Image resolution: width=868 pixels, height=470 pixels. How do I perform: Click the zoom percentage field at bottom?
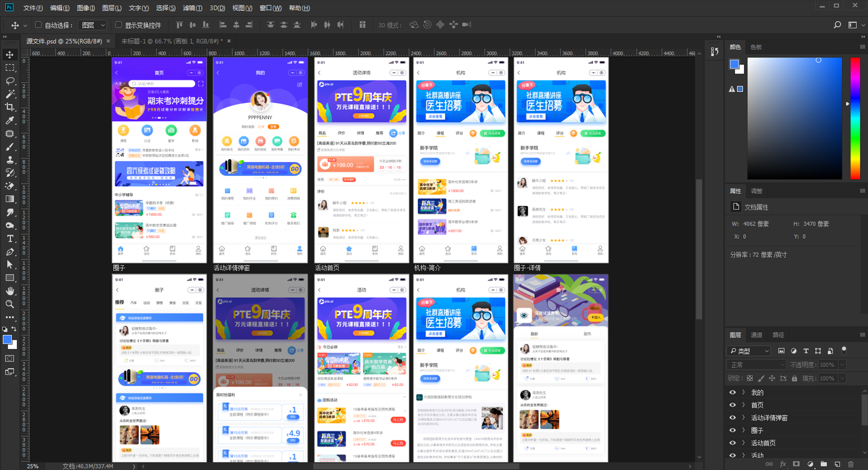pyautogui.click(x=33, y=466)
